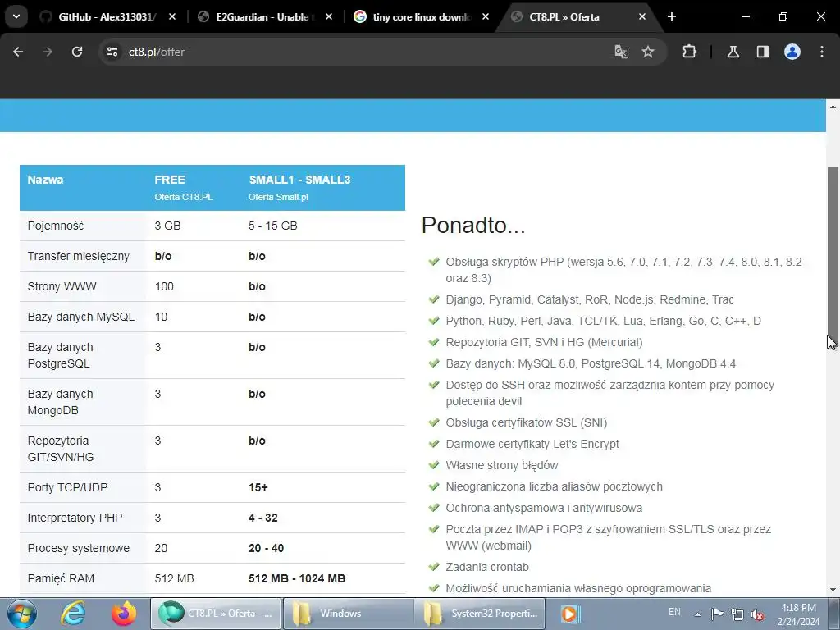Image resolution: width=840 pixels, height=630 pixels.
Task: Click the network tray icon
Action: [x=737, y=614]
